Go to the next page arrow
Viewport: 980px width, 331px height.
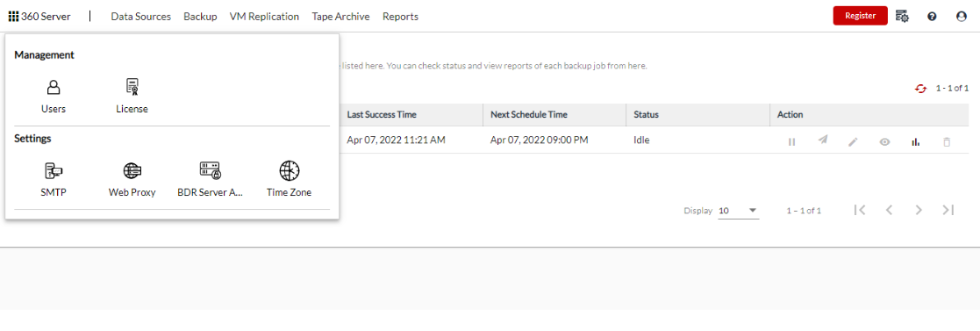click(x=918, y=210)
